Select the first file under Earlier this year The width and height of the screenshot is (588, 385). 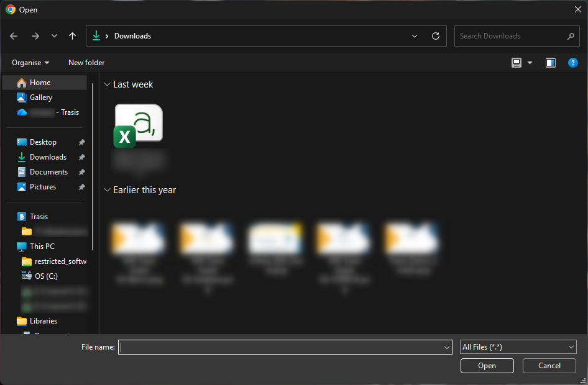click(x=139, y=253)
